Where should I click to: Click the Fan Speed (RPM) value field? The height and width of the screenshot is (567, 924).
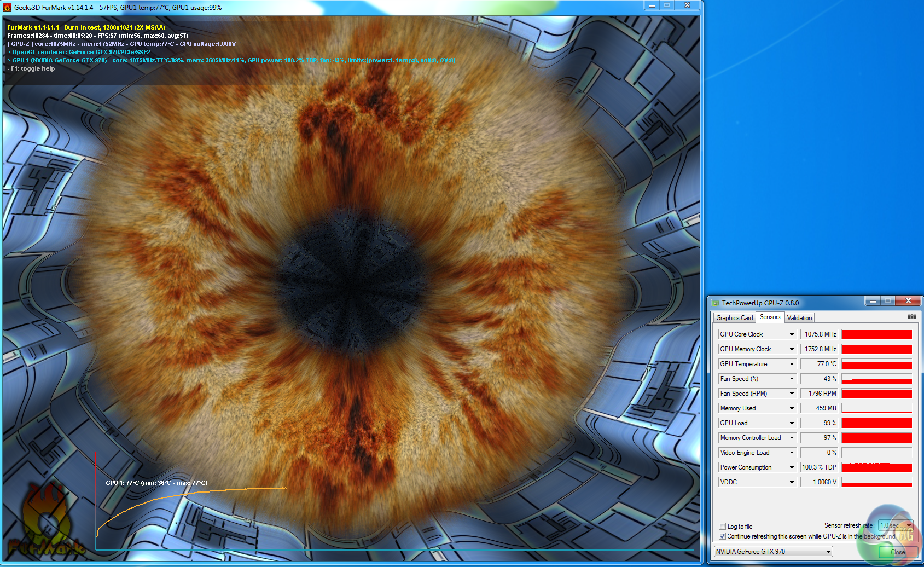pos(819,394)
